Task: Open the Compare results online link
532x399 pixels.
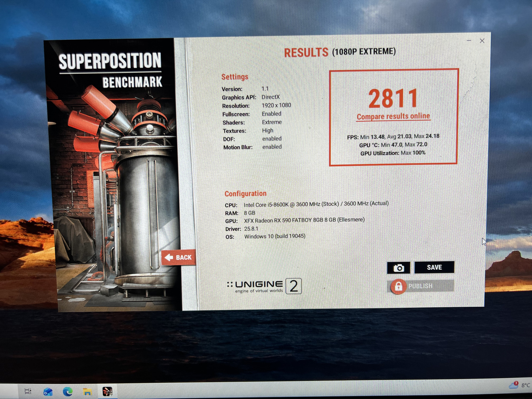Action: (393, 116)
